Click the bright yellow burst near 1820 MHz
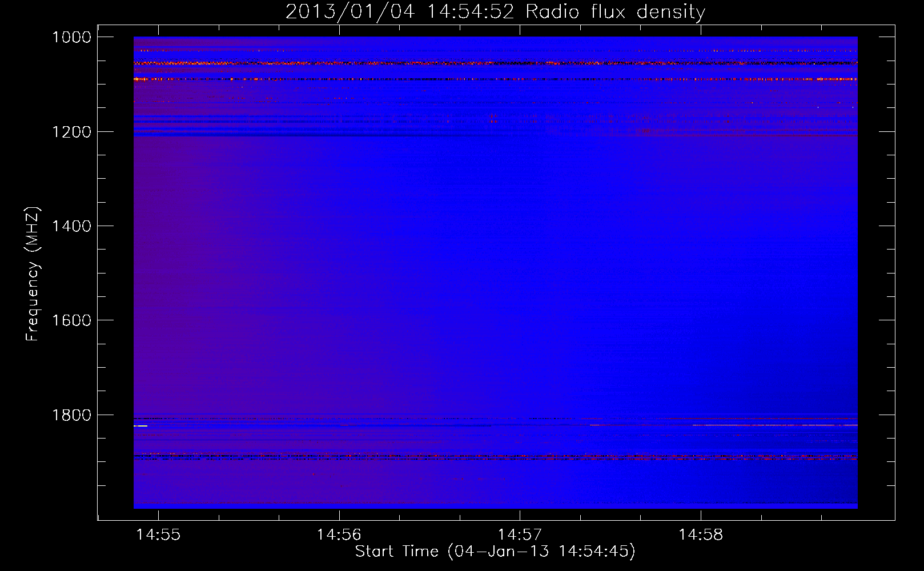The image size is (924, 571). pos(140,426)
